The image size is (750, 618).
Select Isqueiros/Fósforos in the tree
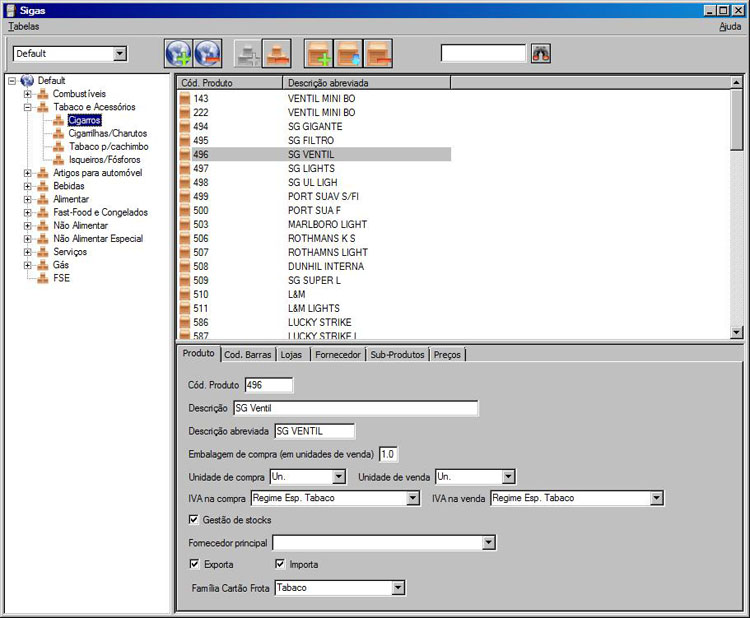105,160
